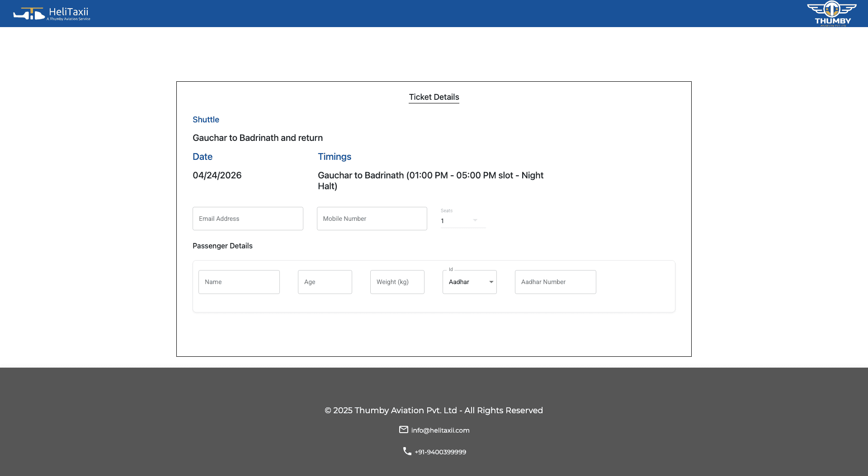Click the phone icon in the footer
Viewport: 868px width, 476px height.
(x=407, y=451)
